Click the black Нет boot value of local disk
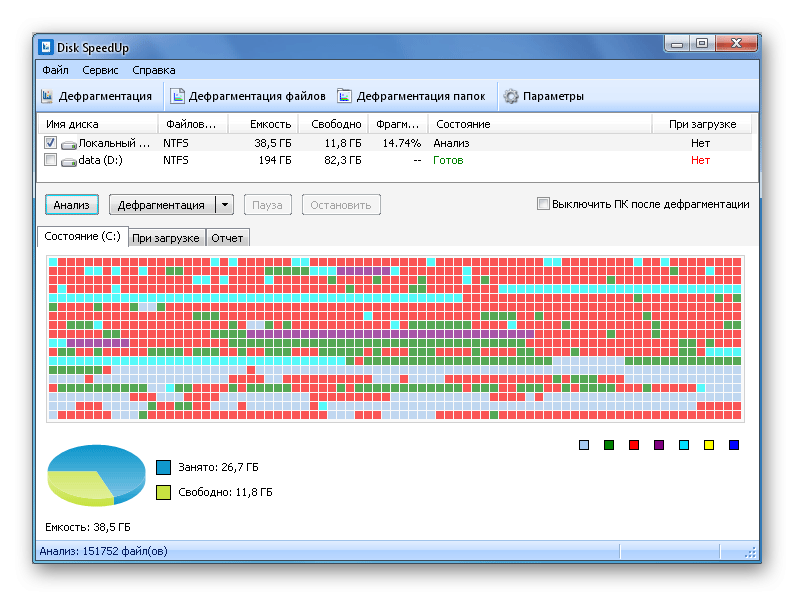Screen dimensions: 794x596 [700, 143]
